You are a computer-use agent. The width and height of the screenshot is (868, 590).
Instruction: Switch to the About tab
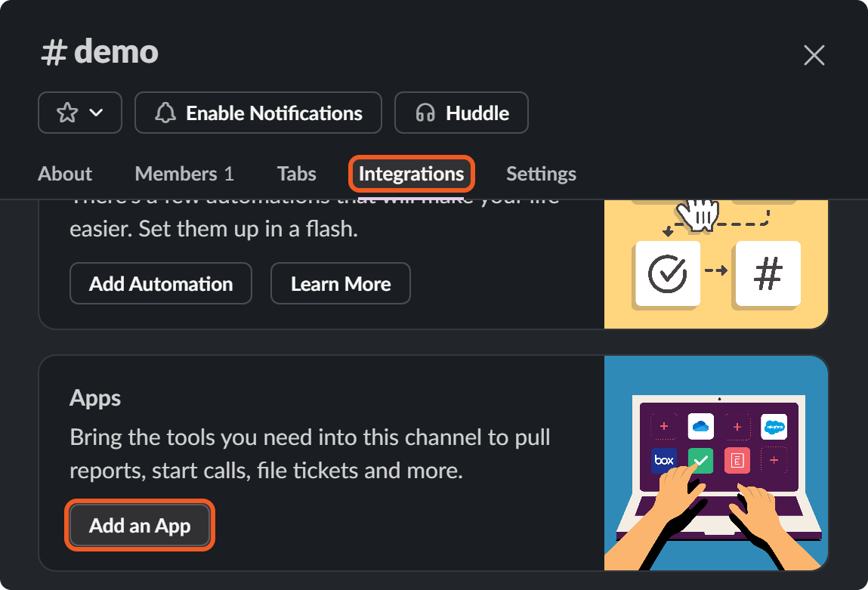coord(65,174)
